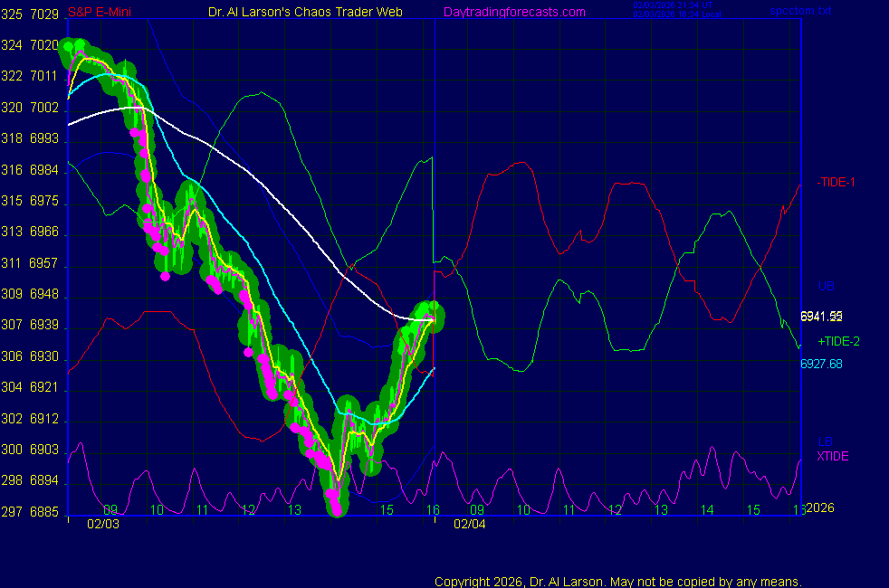Click the 7002 price level on left axis

pos(44,108)
